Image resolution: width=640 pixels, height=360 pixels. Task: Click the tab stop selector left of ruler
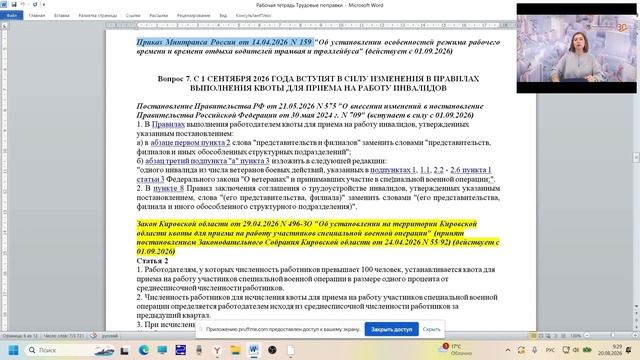tap(4, 25)
